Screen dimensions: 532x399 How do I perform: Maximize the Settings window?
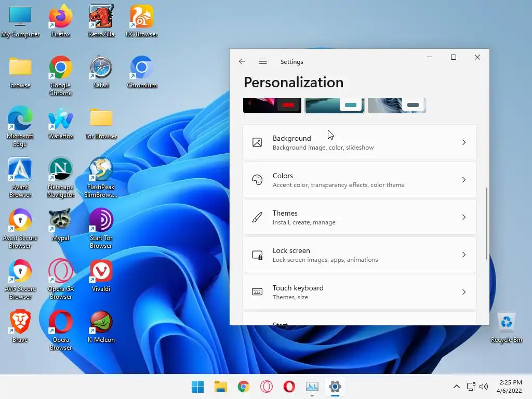[453, 57]
